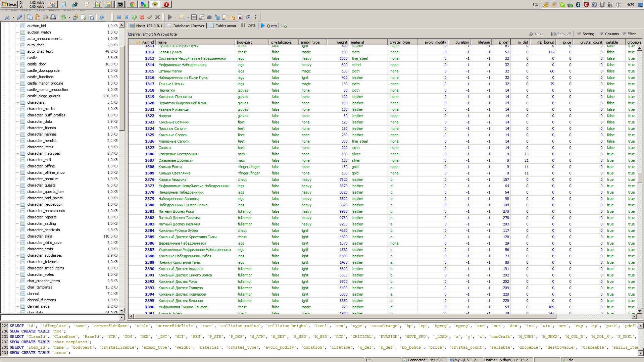Viewport: 644px width, 362px height.
Task: Click the blue Help icon
Action: 101,17
